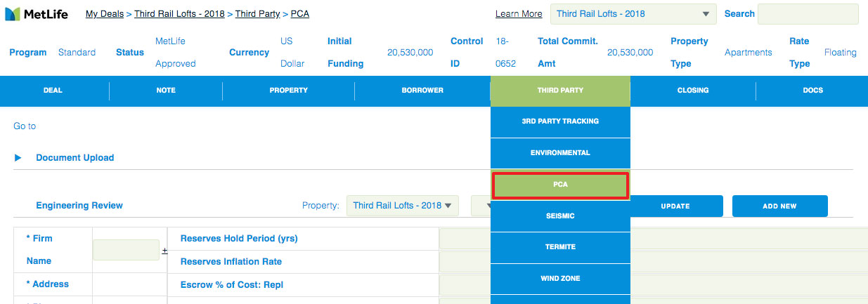The image size is (868, 304).
Task: Switch to the NOTE tab
Action: coord(166,91)
